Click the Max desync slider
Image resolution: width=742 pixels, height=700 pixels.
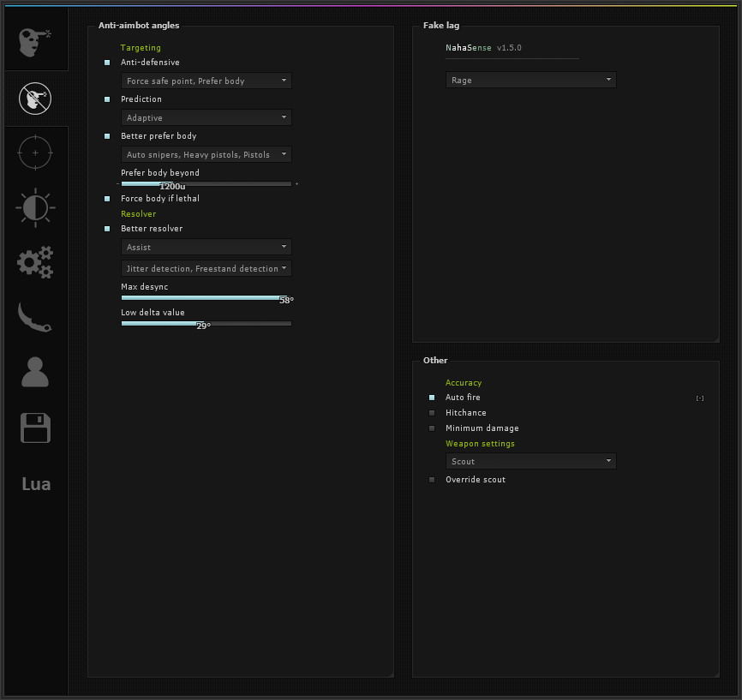[x=206, y=297]
